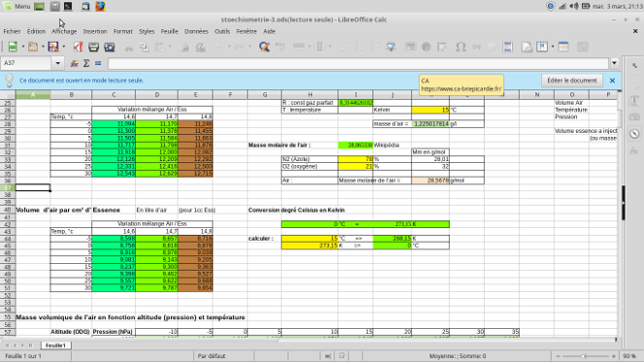Click the Par défaut page style
This screenshot has height=362, width=644.
[x=212, y=356]
